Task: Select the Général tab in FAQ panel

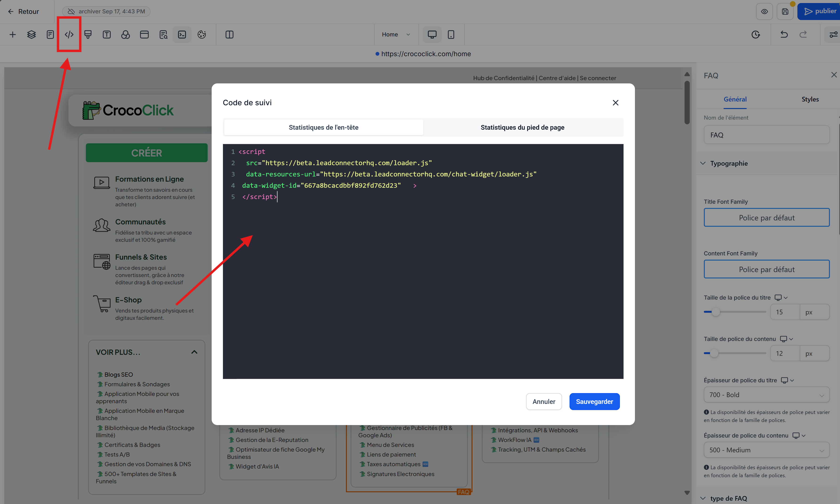Action: coord(735,99)
